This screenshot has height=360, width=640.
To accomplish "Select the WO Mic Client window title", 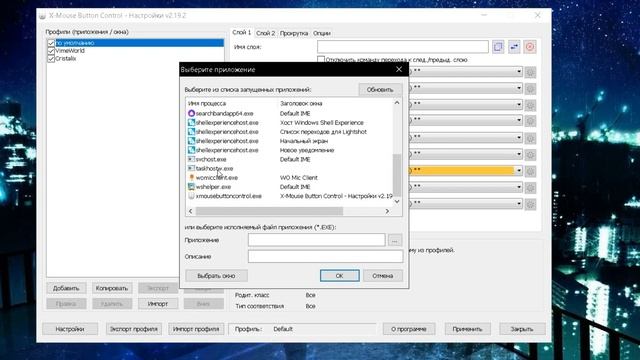I will (x=299, y=178).
